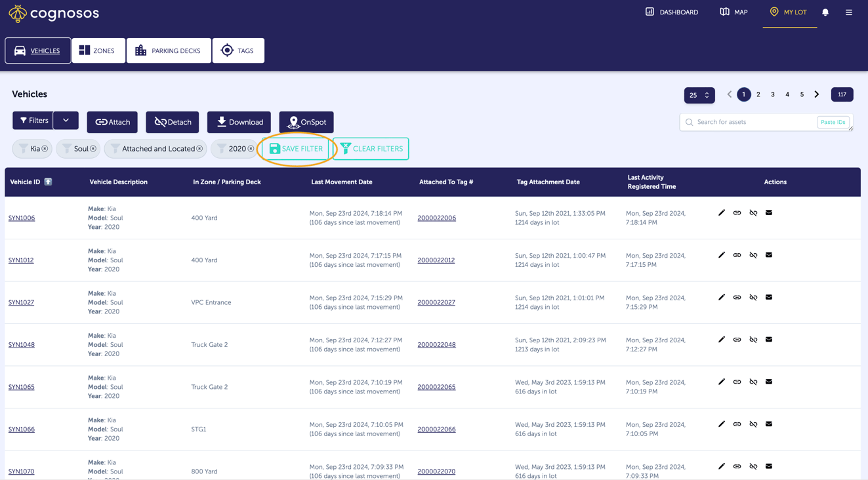This screenshot has height=480, width=868.
Task: Click the Download button
Action: [239, 122]
